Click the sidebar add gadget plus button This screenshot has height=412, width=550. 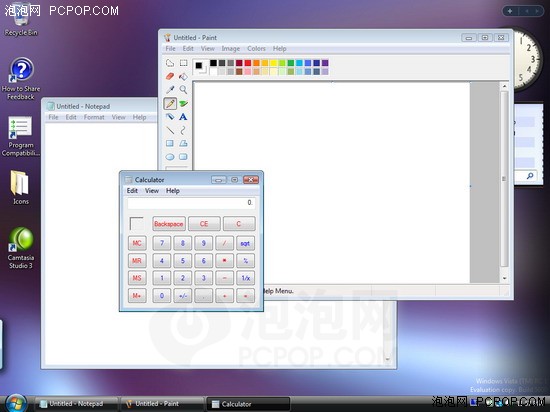tap(510, 11)
